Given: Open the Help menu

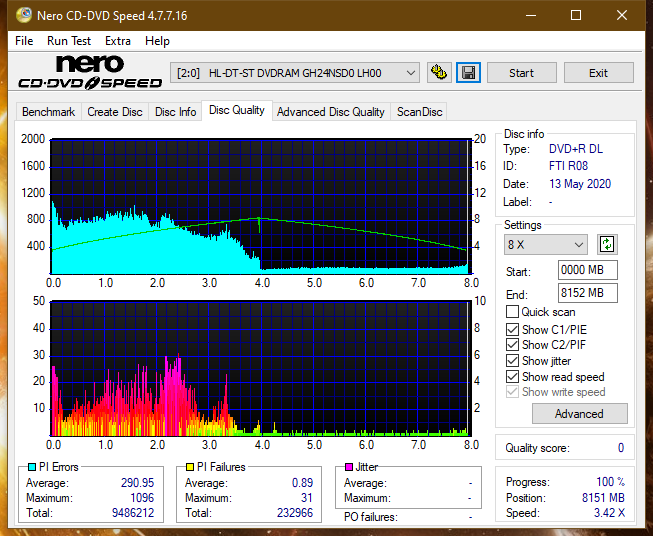Looking at the screenshot, I should pos(157,41).
